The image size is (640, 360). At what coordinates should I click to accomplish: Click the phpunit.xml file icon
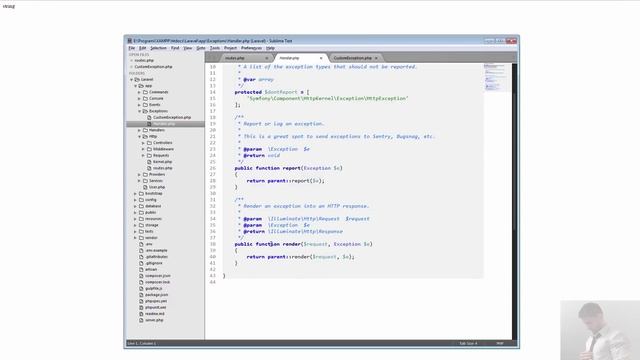tap(141, 307)
